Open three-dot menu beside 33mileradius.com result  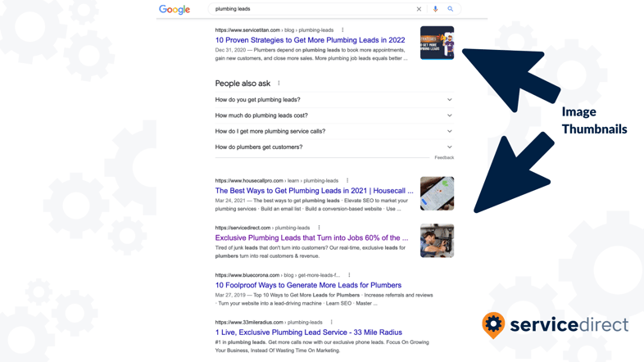click(332, 322)
